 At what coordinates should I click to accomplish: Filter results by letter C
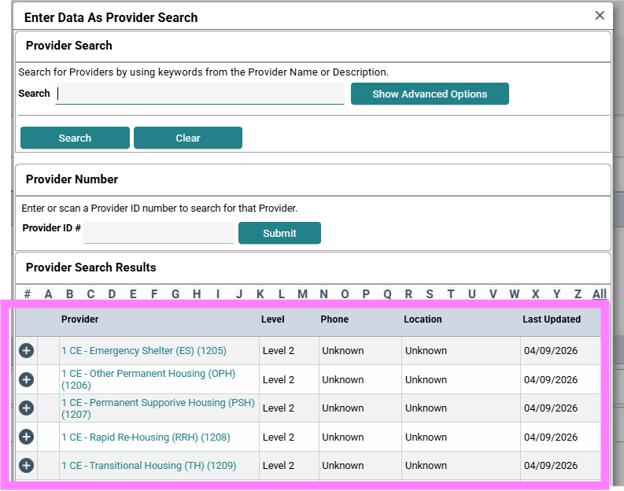(91, 294)
